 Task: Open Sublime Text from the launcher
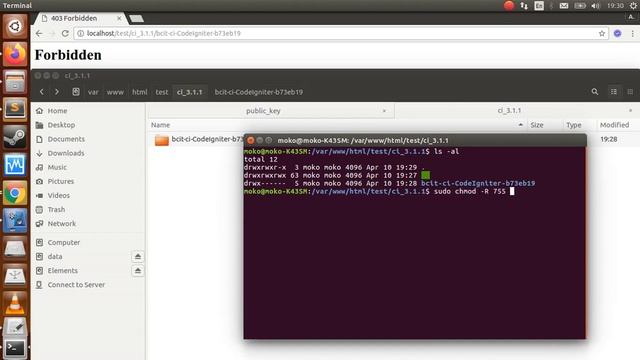click(x=15, y=109)
